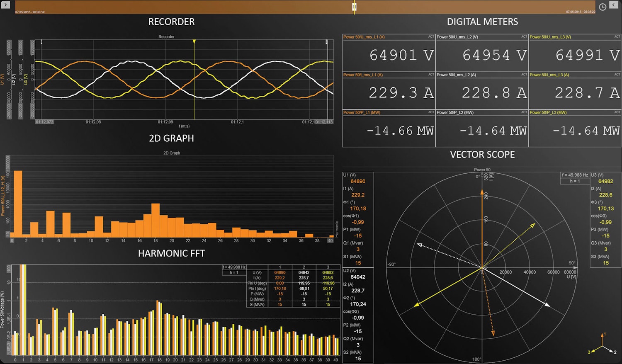Select the yellow recorder cursor marker
Screen dimensions: 622x364
194,42
